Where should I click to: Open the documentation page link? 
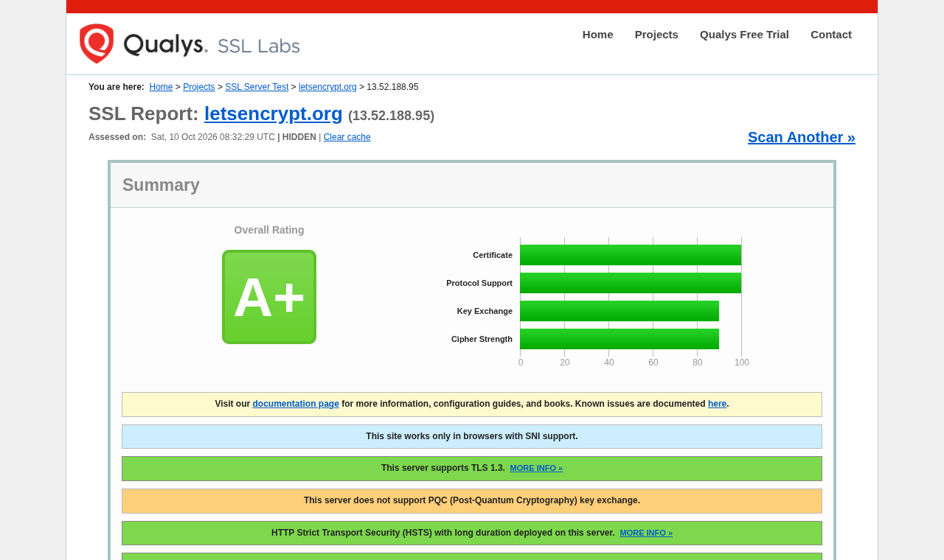coord(296,404)
